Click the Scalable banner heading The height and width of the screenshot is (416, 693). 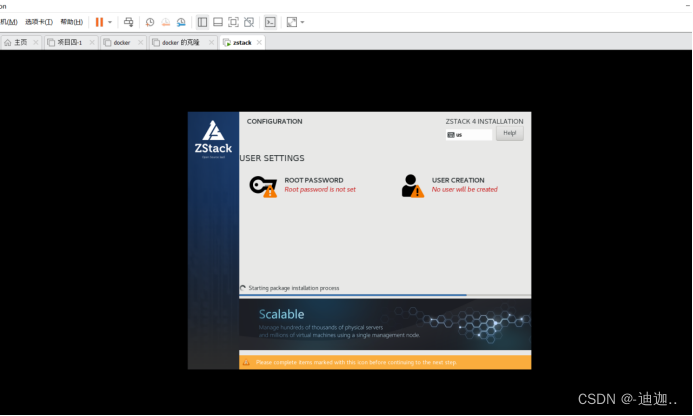[x=282, y=314]
